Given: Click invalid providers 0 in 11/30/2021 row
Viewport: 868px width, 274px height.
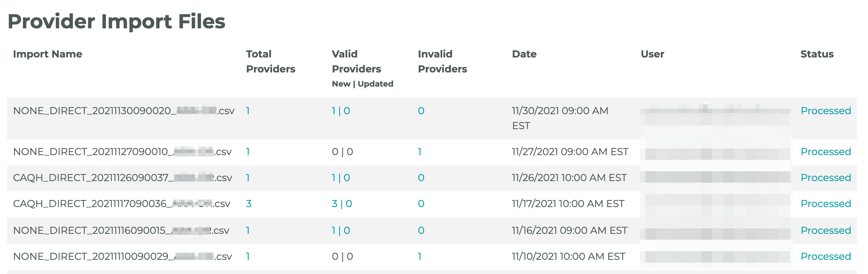Looking at the screenshot, I should 421,111.
